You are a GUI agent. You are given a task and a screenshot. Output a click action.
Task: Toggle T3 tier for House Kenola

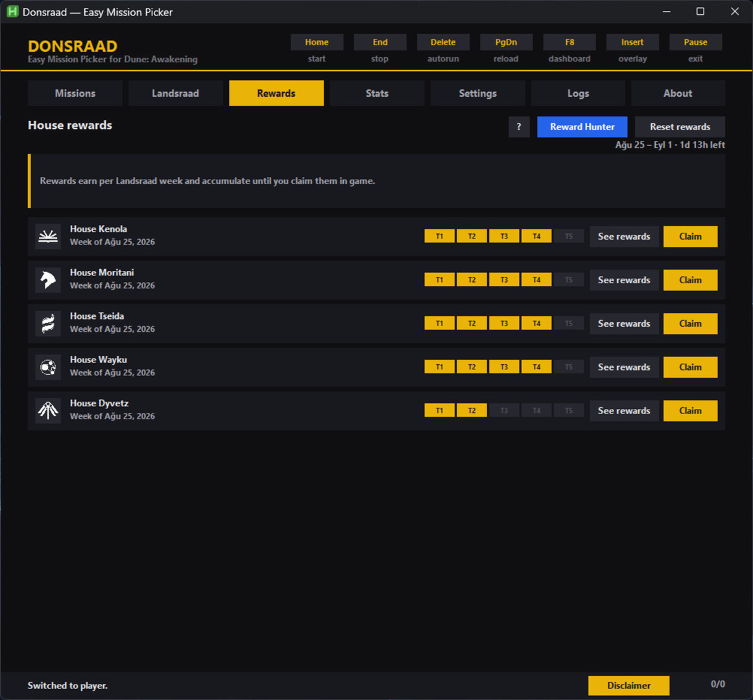coord(504,236)
